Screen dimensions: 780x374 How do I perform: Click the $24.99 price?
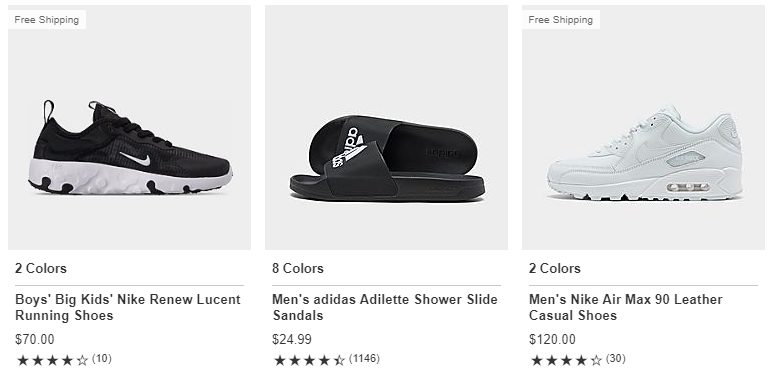[x=292, y=340]
